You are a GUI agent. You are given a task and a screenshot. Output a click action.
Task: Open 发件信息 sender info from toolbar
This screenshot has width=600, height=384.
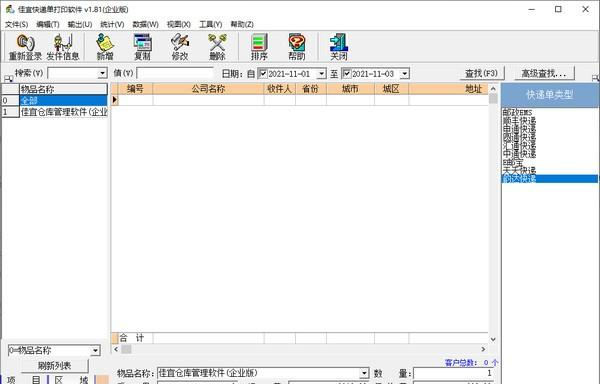coord(63,47)
